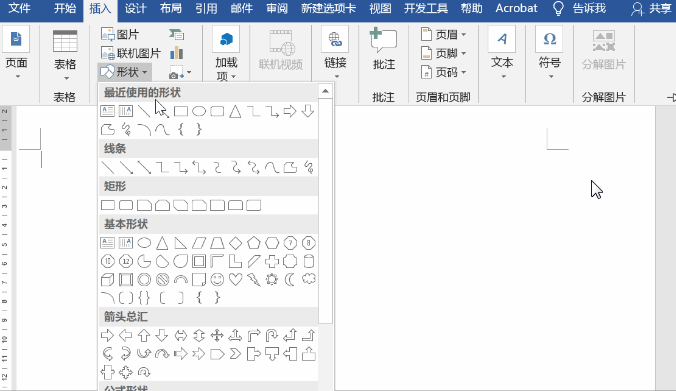The image size is (676, 391).
Task: Select the cross shape in basic shapes
Action: [x=272, y=261]
